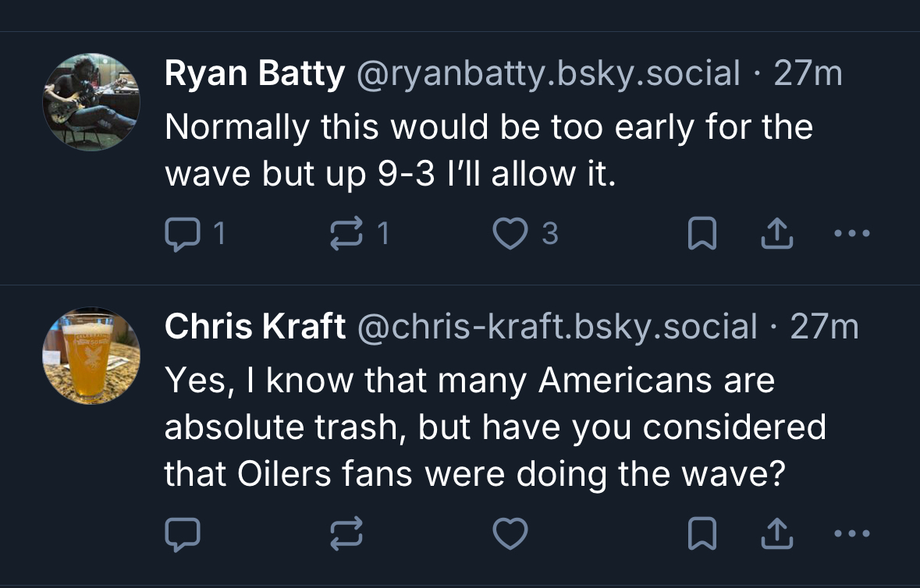Open the @chris-kraft.bsky.social handle
The width and height of the screenshot is (920, 588).
click(x=557, y=327)
